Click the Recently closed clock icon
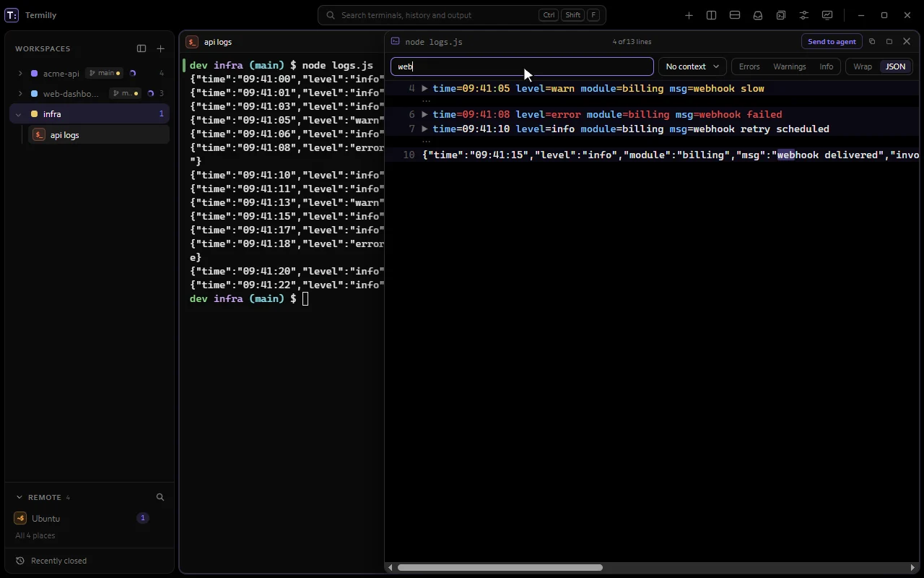Image resolution: width=924 pixels, height=578 pixels. [20, 561]
